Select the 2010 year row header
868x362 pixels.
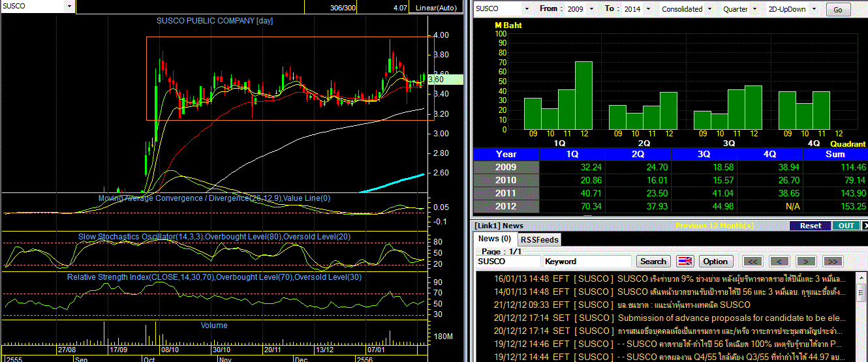click(x=506, y=180)
